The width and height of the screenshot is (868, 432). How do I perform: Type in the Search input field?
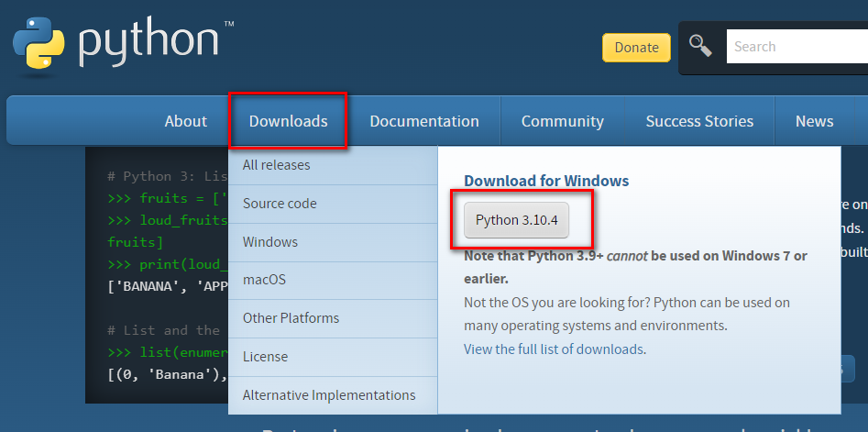coord(796,47)
